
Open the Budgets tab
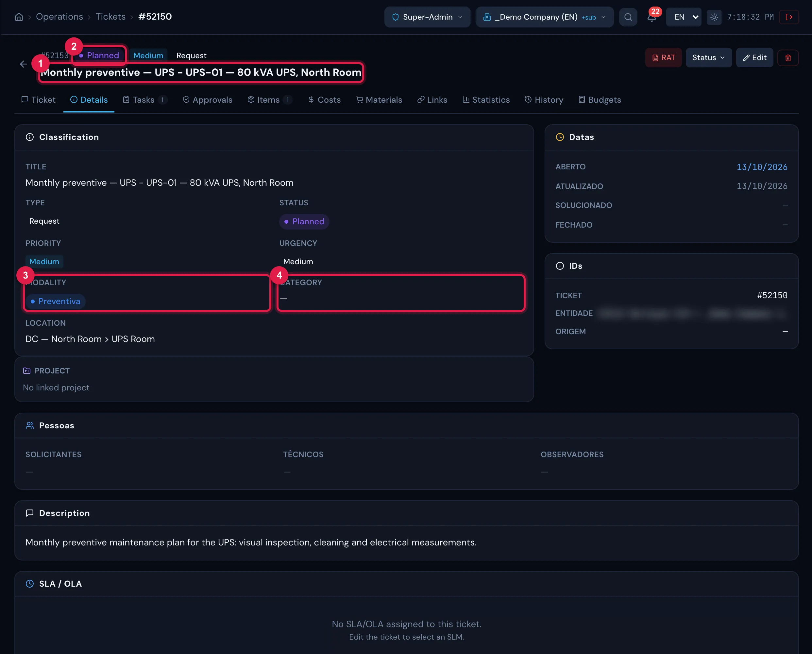pyautogui.click(x=600, y=100)
